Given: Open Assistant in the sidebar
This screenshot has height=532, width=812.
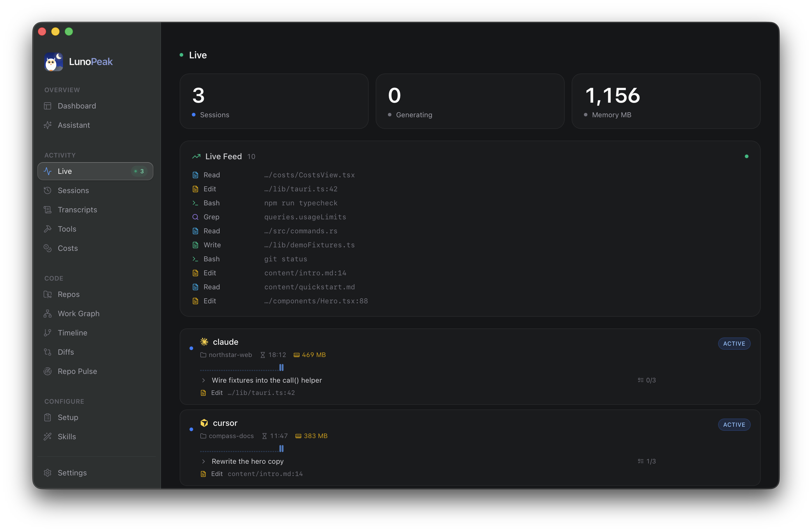Looking at the screenshot, I should coord(95,125).
